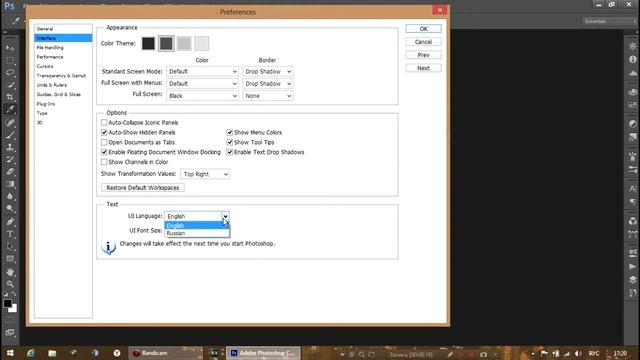Open Full Screen with Menus border dropdown

268,84
